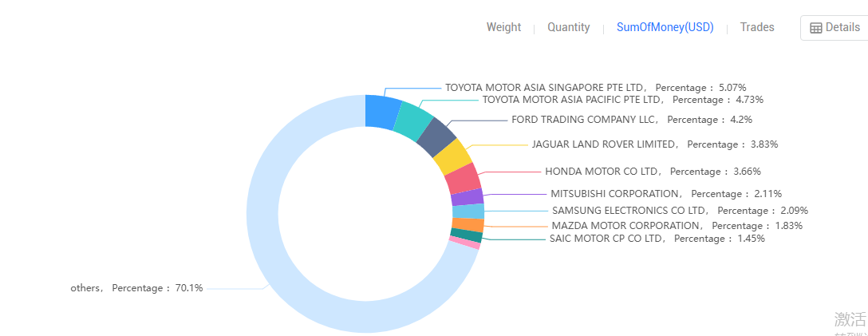Click the red Honda Motor slice
This screenshot has height=336, width=868.
pyautogui.click(x=463, y=178)
